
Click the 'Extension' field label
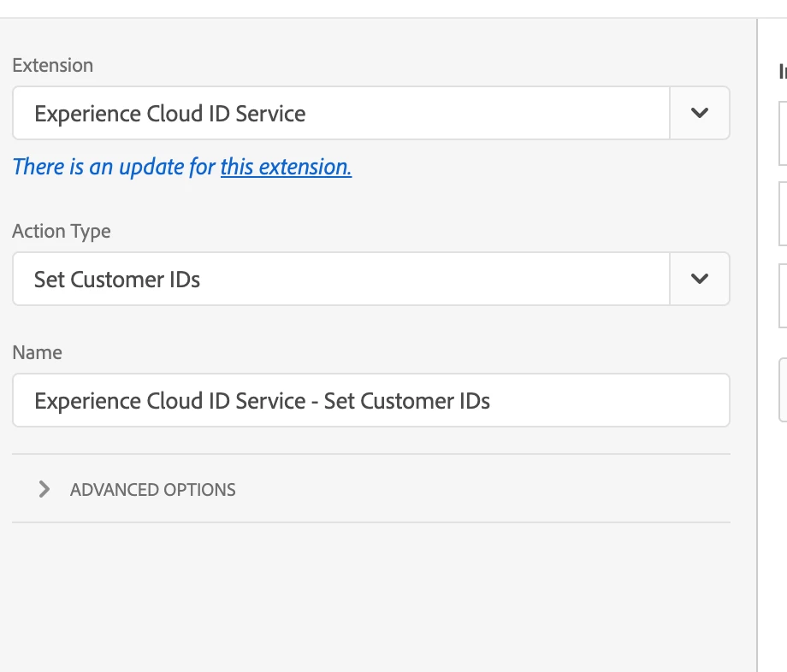(x=52, y=65)
